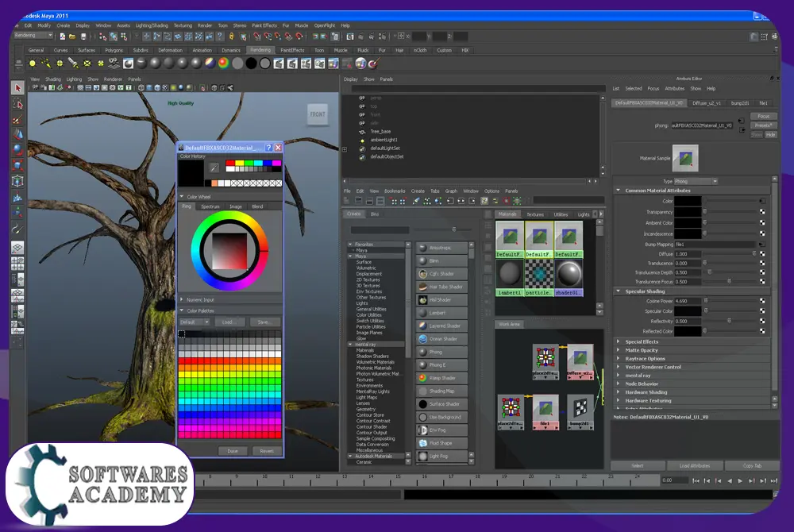794x532 pixels.
Task: Click the black Surface Shader shelf sphere
Action: click(x=251, y=64)
